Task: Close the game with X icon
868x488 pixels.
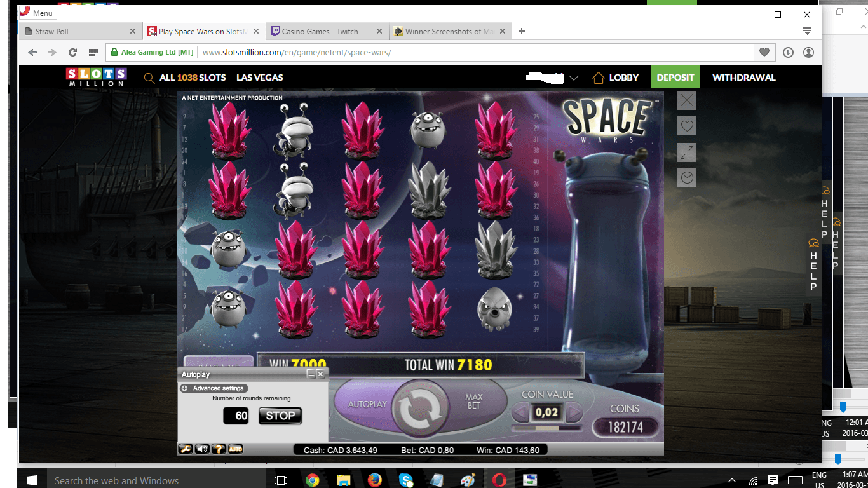Action: pos(687,100)
